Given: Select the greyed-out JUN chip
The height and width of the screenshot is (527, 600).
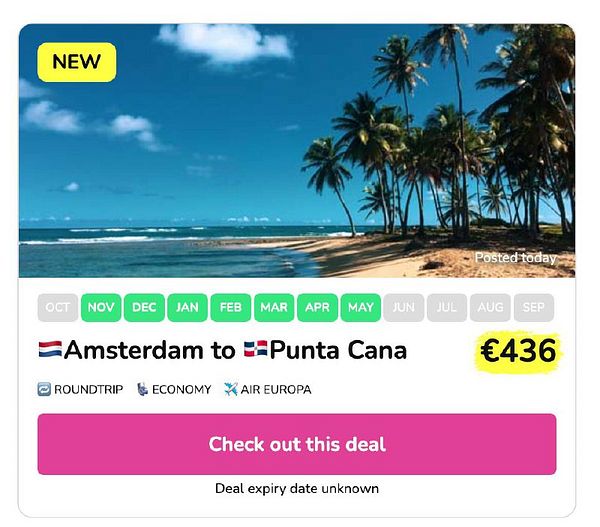Looking at the screenshot, I should click(x=404, y=307).
